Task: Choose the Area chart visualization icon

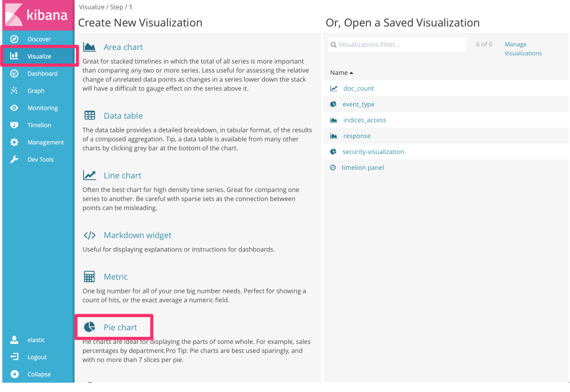Action: [90, 46]
